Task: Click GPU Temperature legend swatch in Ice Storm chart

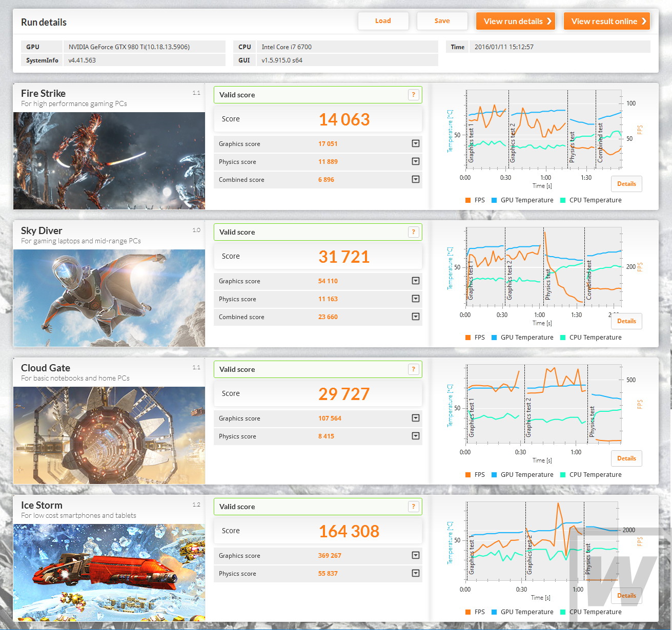Action: point(494,612)
